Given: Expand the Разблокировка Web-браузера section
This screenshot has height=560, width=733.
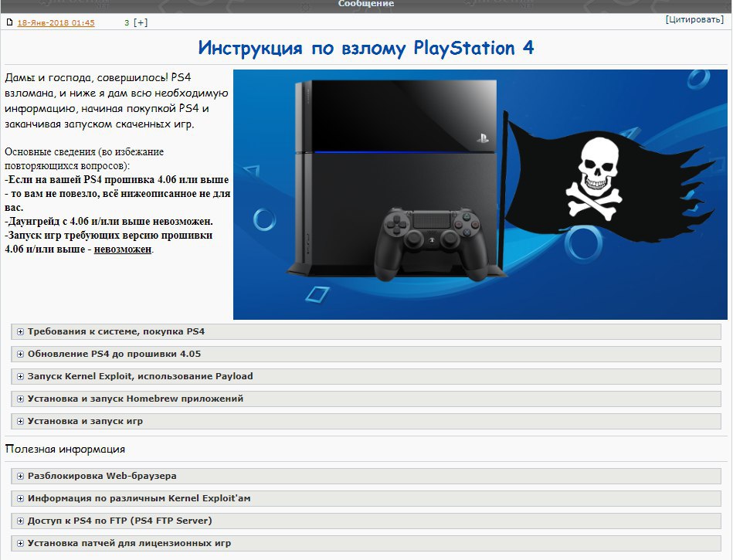Looking at the screenshot, I should coord(366,476).
